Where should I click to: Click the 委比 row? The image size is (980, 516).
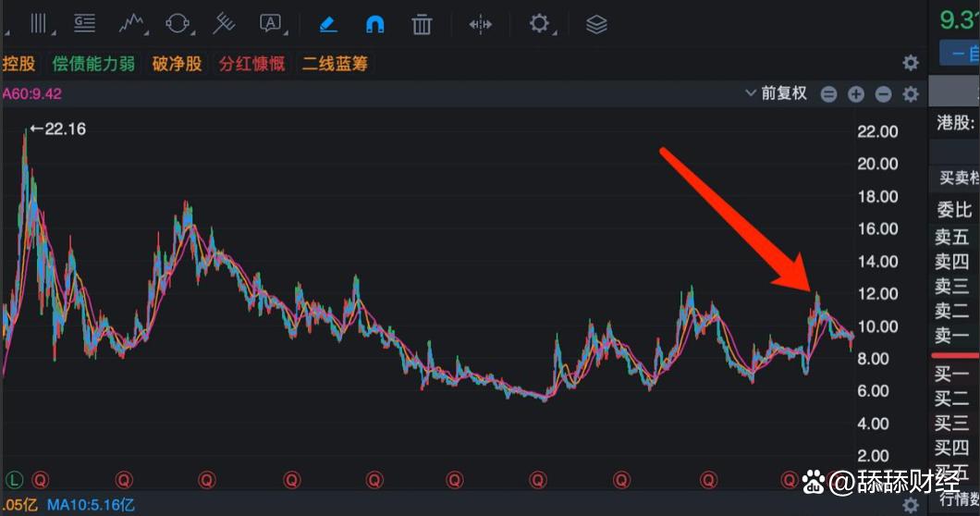click(x=954, y=210)
